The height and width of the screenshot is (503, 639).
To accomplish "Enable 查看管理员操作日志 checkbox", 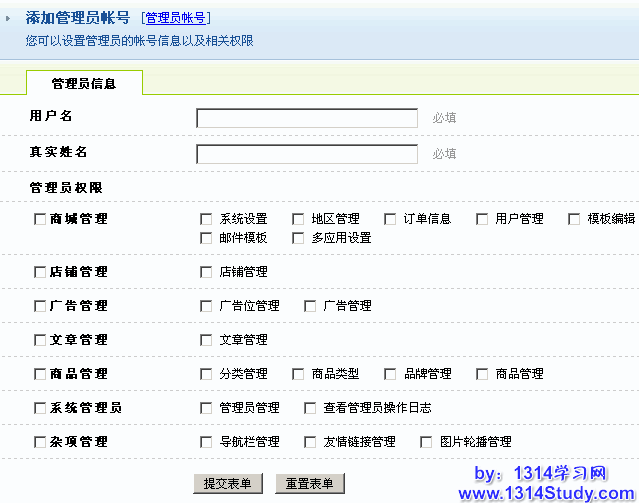I will click(310, 408).
